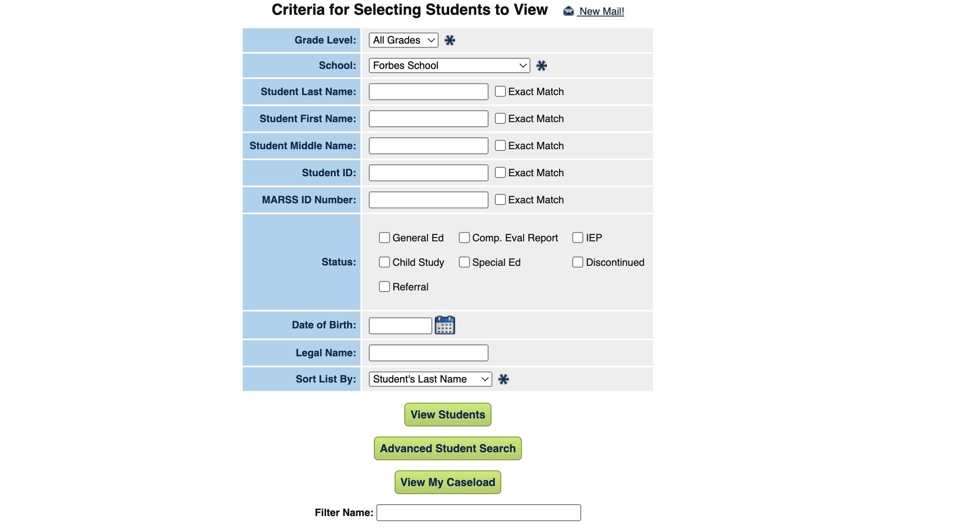The height and width of the screenshot is (530, 980).
Task: Expand the School dropdown showing Forbes School
Action: pyautogui.click(x=449, y=66)
